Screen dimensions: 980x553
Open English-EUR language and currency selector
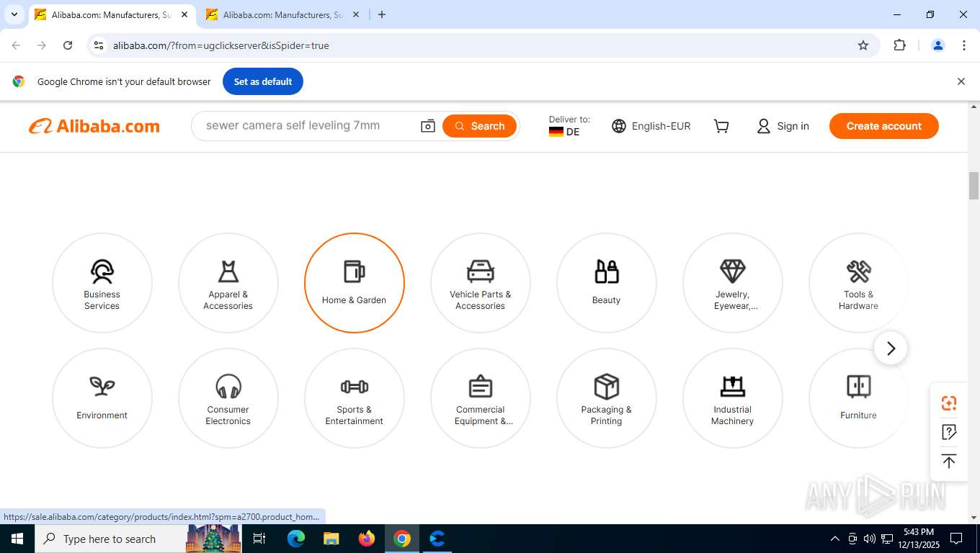(651, 126)
